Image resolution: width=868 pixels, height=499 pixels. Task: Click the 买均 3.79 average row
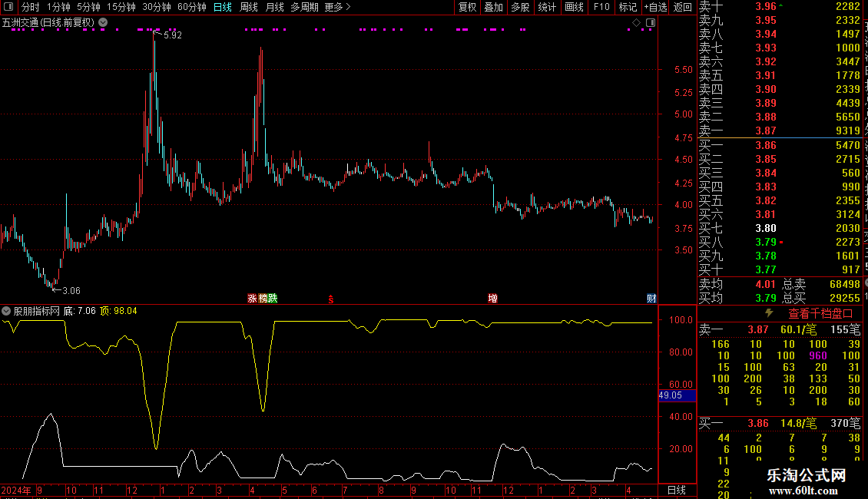tap(737, 298)
